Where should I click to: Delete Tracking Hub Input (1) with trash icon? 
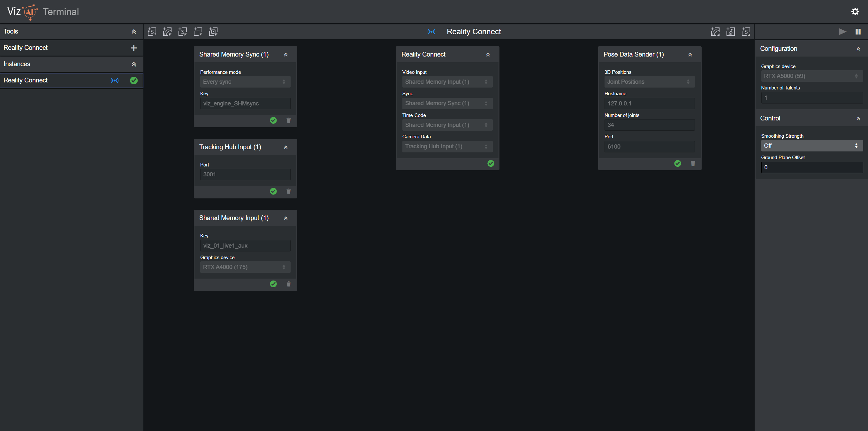click(289, 191)
